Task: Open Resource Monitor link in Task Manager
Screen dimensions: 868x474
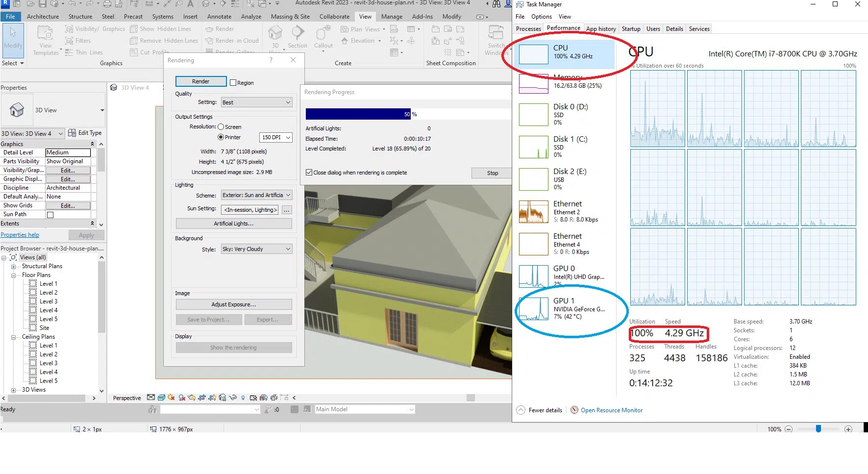Action: pyautogui.click(x=611, y=410)
